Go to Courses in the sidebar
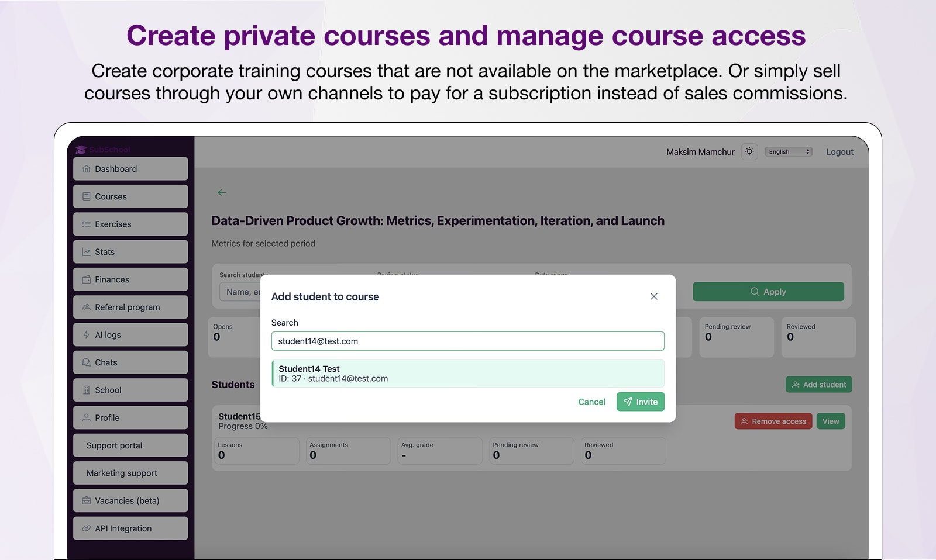 [x=130, y=196]
